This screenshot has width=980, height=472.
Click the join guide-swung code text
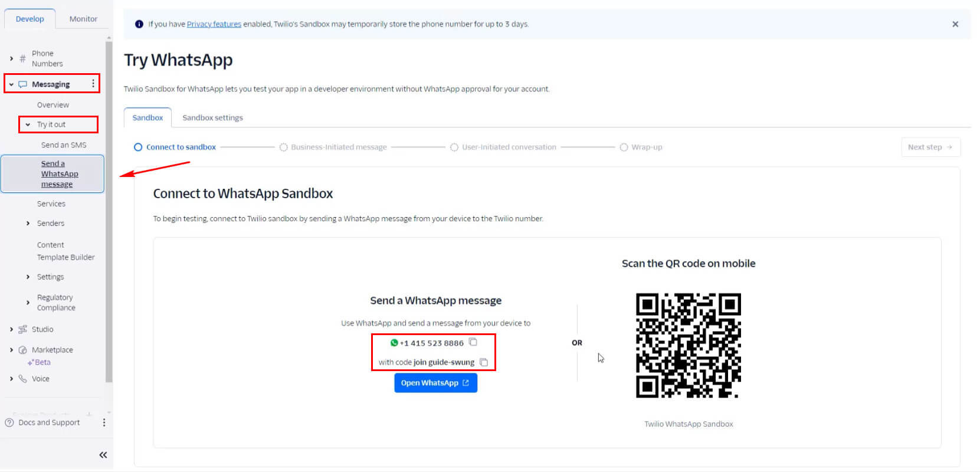tap(444, 362)
